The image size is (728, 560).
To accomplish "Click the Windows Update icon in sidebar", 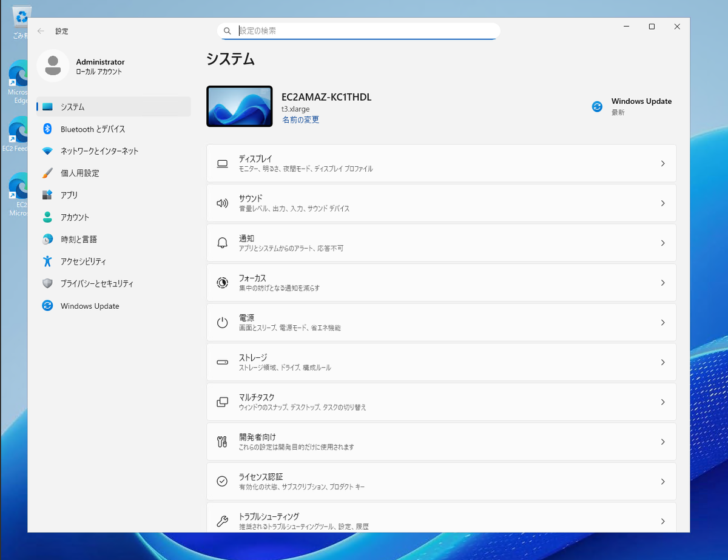I will tap(47, 306).
